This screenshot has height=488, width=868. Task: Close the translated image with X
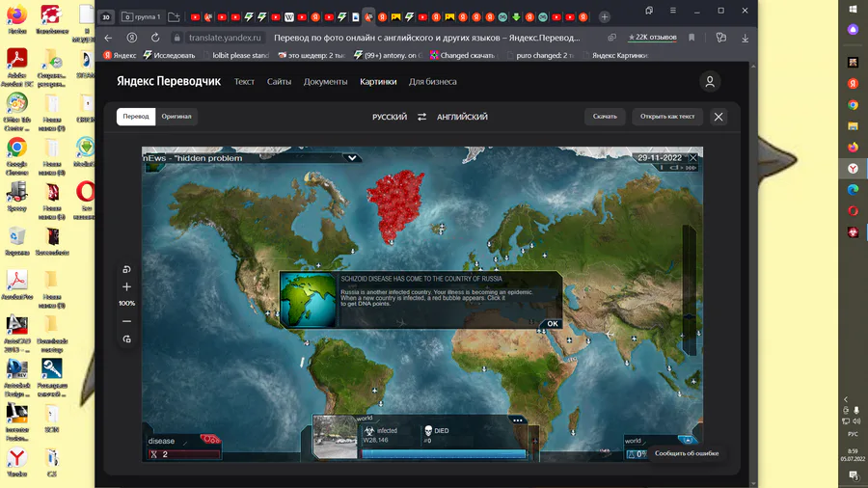click(x=719, y=117)
